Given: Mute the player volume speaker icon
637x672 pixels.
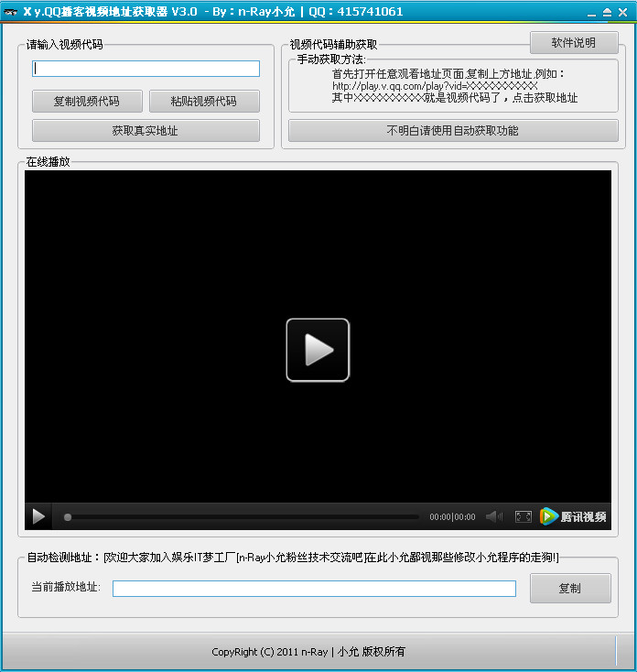Looking at the screenshot, I should 494,516.
